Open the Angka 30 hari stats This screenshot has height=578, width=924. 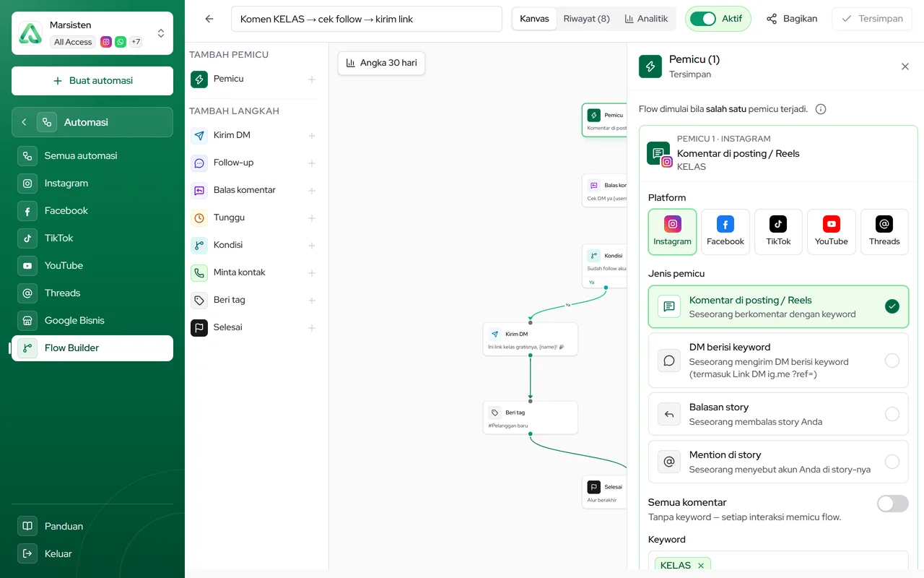tap(381, 63)
